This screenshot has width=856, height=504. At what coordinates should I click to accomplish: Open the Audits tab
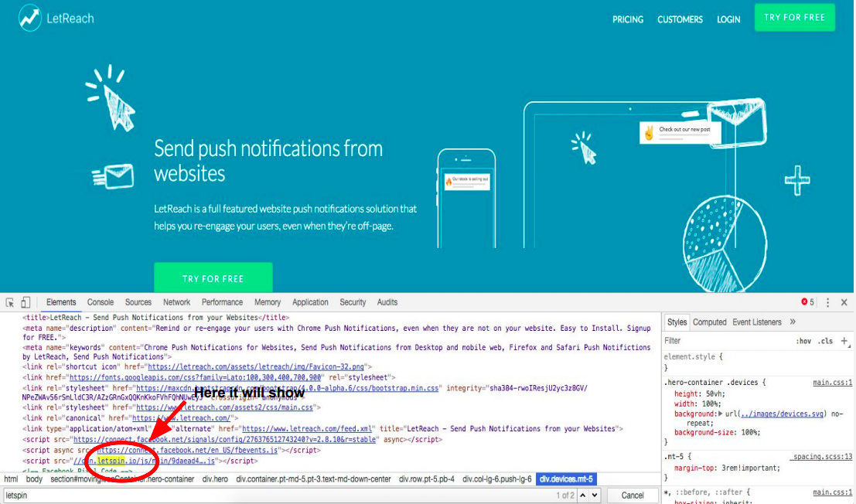(x=387, y=302)
